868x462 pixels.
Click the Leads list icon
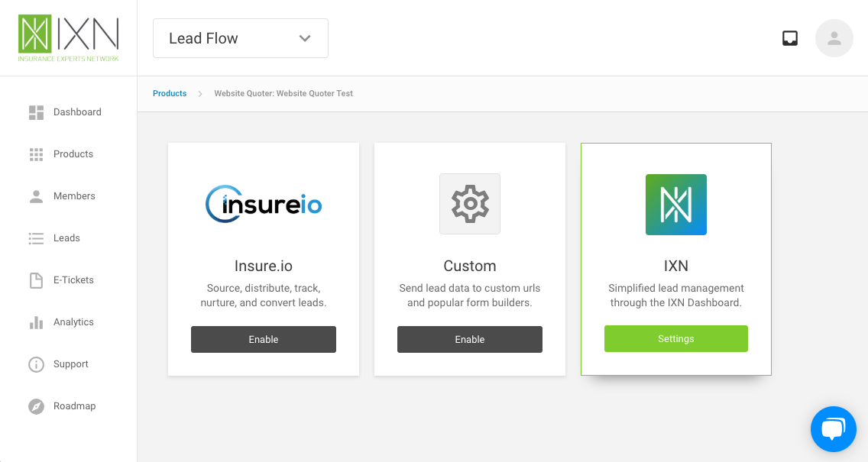click(x=36, y=238)
